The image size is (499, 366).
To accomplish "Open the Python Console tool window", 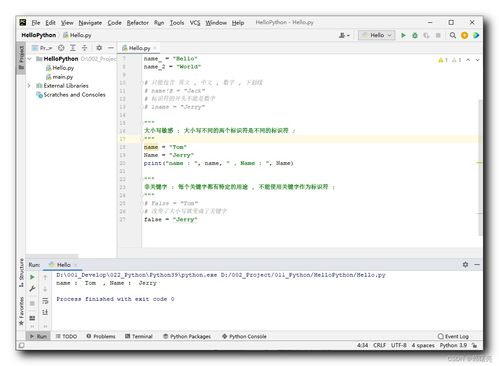I will coord(244,336).
